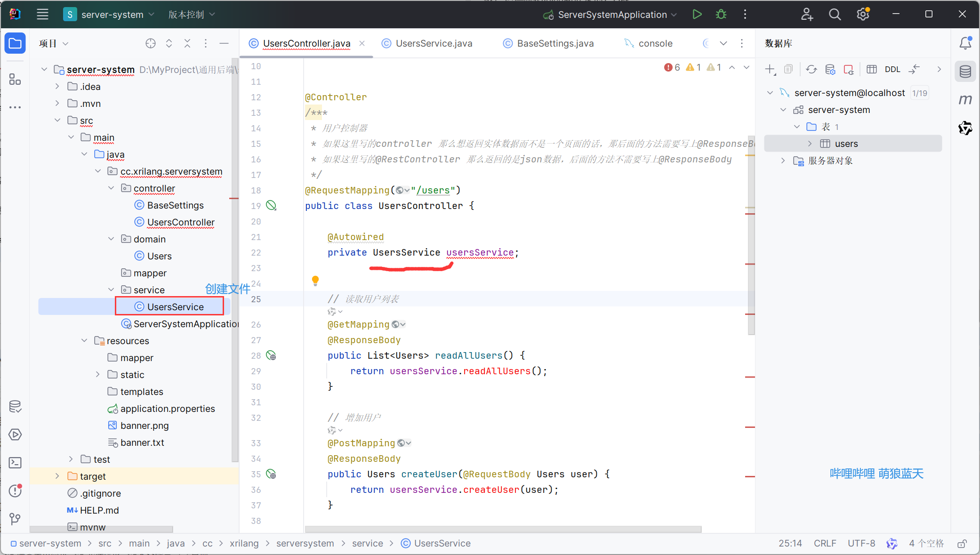Image resolution: width=980 pixels, height=555 pixels.
Task: Open ServerSystemApplication run configuration dropdown
Action: [x=610, y=15]
